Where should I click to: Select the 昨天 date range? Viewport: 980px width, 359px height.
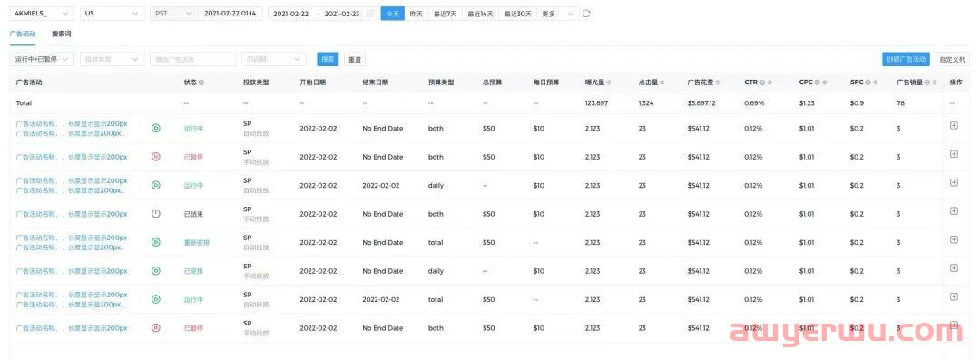pyautogui.click(x=416, y=14)
